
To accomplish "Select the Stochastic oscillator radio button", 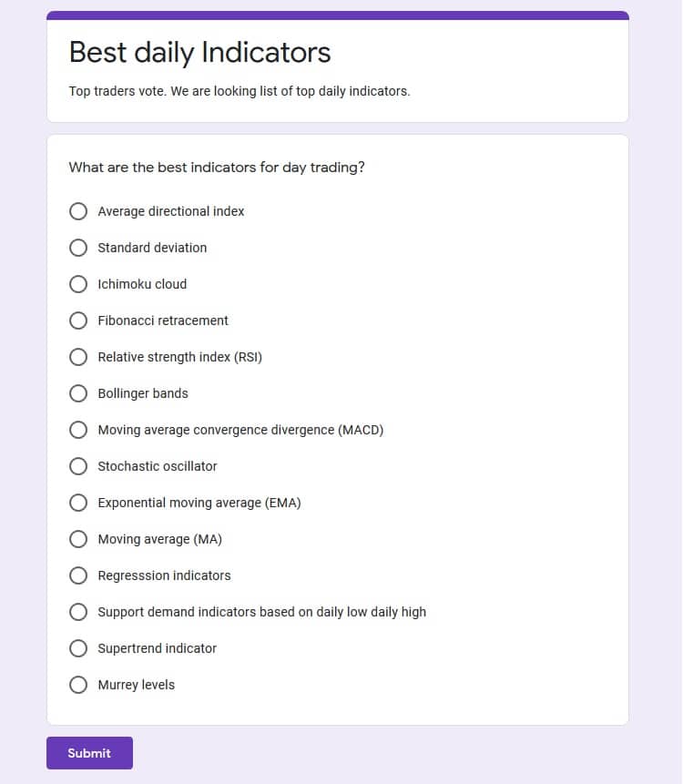I will coord(78,466).
